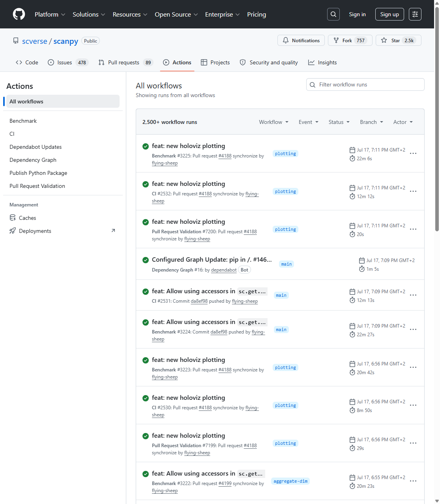Image resolution: width=440 pixels, height=504 pixels.
Task: Click the Caches database icon
Action: coord(13,218)
